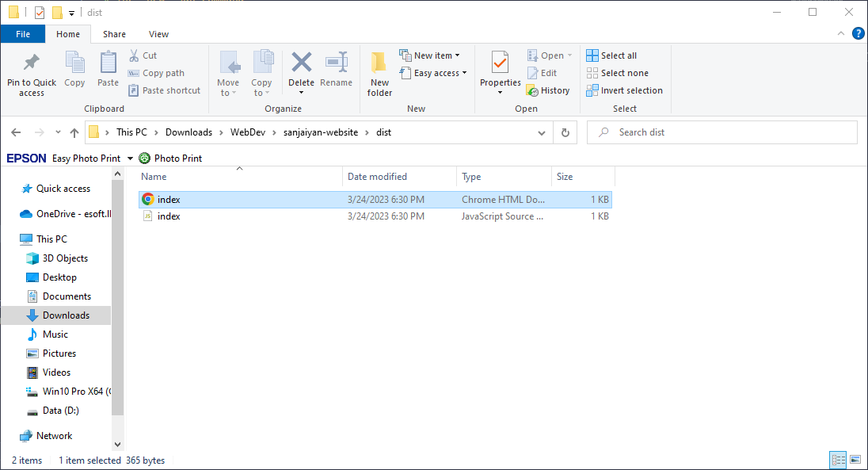Open the View ribbon tab
The width and height of the screenshot is (868, 470).
(x=158, y=34)
